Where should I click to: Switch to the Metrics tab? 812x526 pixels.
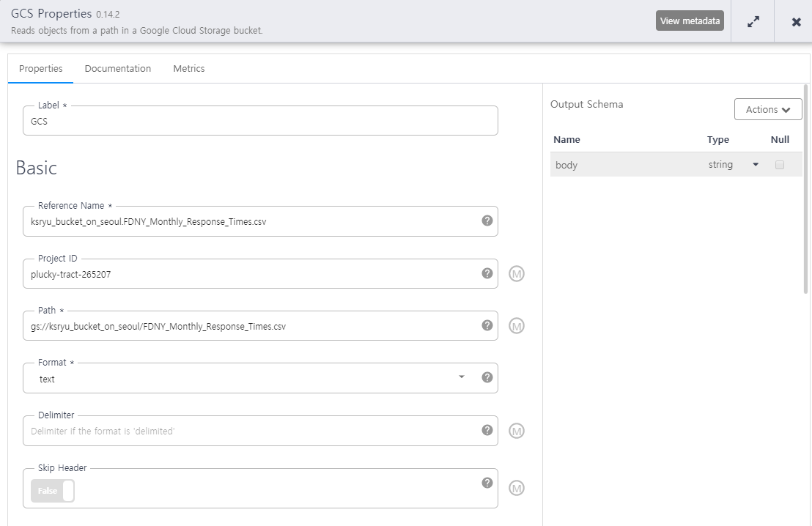click(x=189, y=68)
